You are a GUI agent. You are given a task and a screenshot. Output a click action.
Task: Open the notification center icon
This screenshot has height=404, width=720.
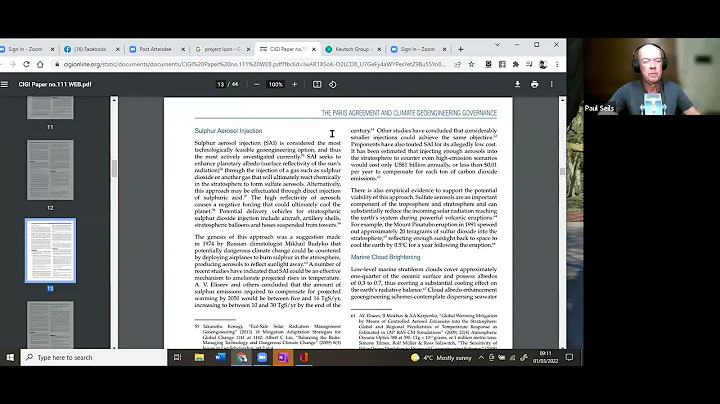(x=569, y=357)
